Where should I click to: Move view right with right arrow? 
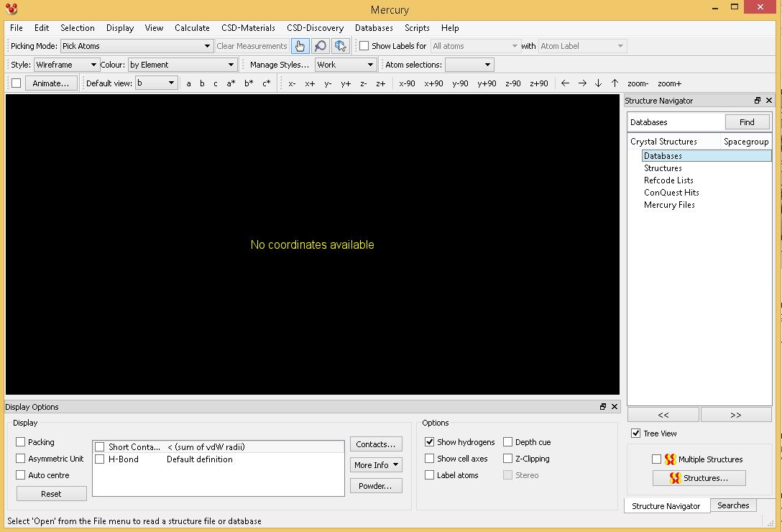pos(582,83)
